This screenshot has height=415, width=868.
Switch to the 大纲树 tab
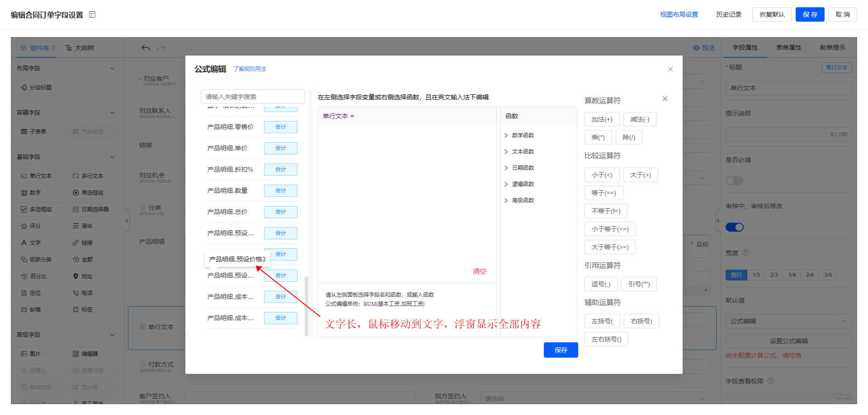(x=80, y=48)
